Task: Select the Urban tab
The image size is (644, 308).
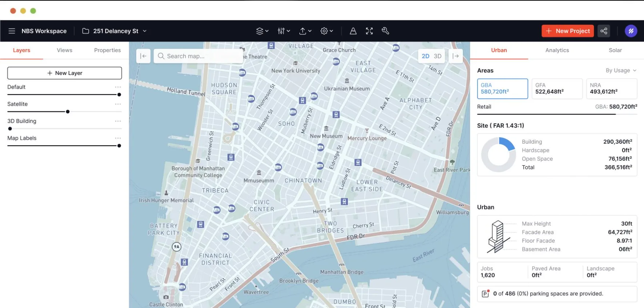Action: point(499,50)
